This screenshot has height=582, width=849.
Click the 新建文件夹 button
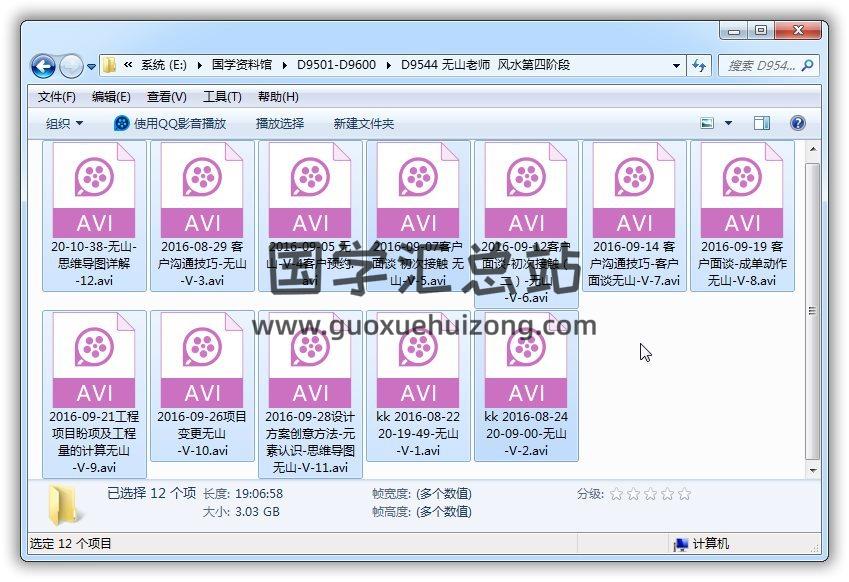click(364, 123)
